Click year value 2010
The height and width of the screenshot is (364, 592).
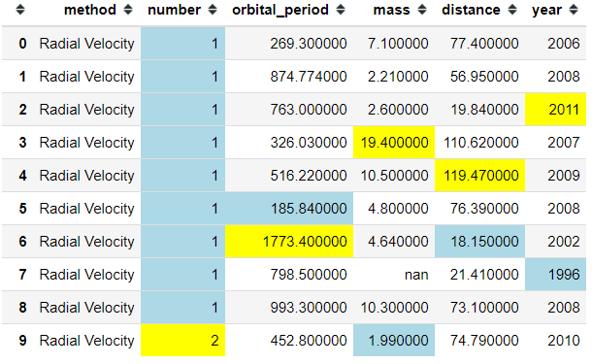coord(564,341)
